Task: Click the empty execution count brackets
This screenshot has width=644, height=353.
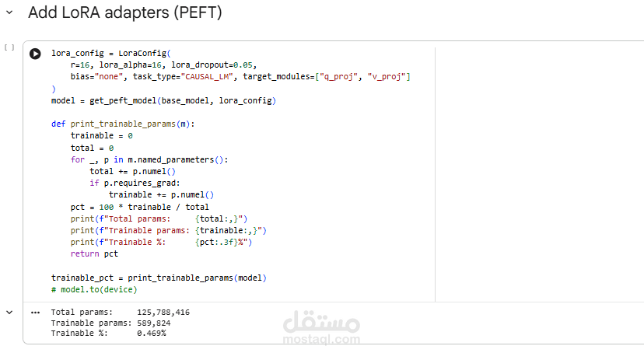Action: [x=9, y=47]
